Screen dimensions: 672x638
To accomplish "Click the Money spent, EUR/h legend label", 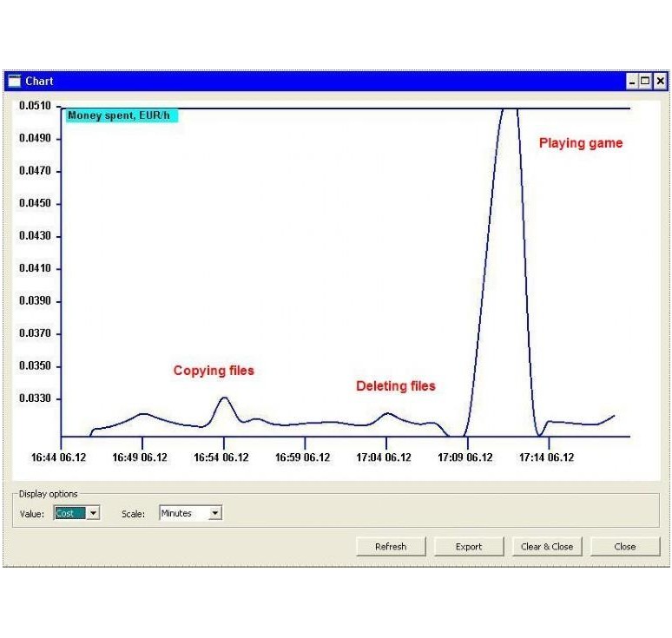I will click(122, 115).
